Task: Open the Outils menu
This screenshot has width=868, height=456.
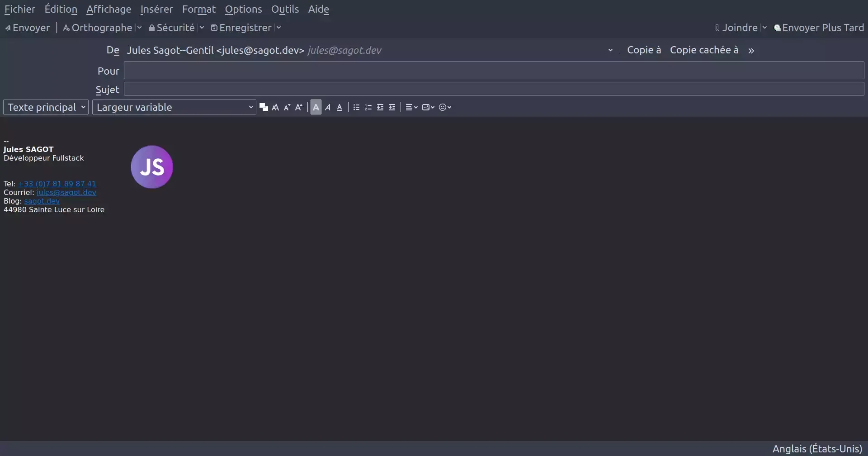Action: tap(285, 9)
